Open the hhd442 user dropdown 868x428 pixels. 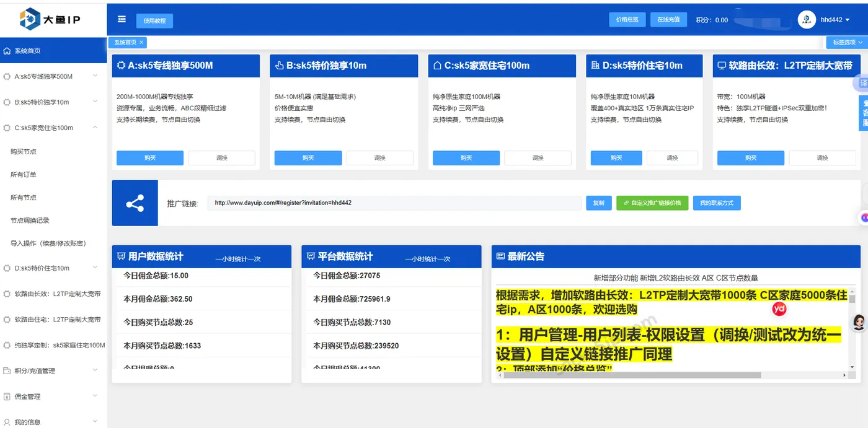835,20
